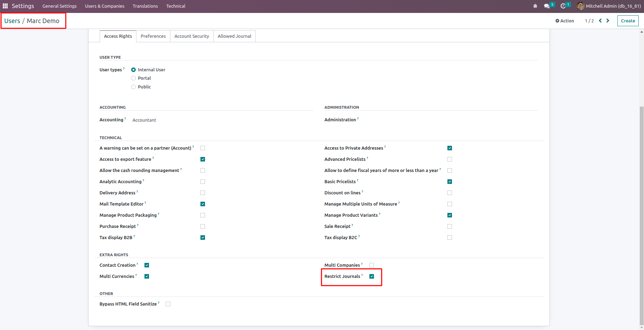The image size is (644, 330).
Task: Open the activities clock icon
Action: click(x=563, y=6)
